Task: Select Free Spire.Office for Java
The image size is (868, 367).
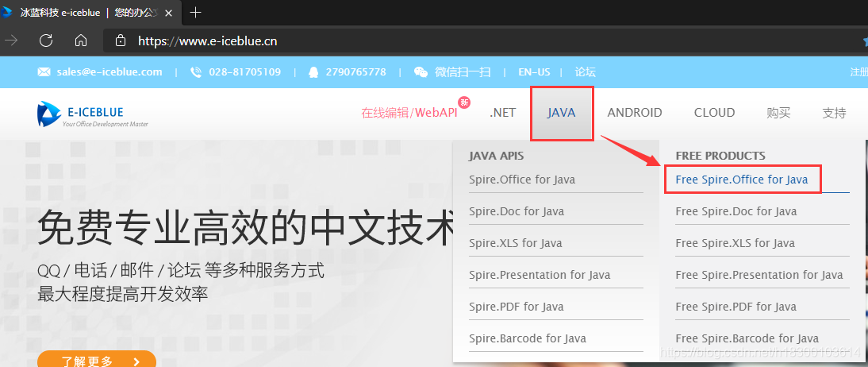Action: pos(742,180)
